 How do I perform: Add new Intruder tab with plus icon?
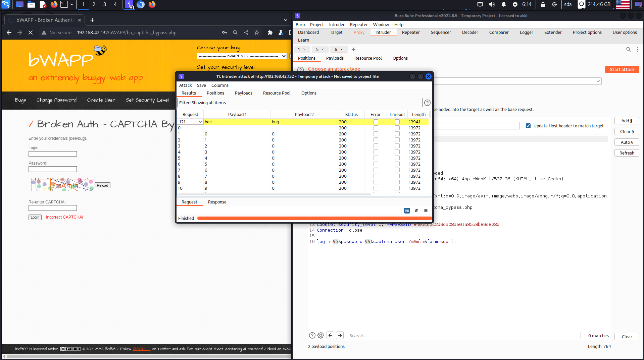coord(353,50)
